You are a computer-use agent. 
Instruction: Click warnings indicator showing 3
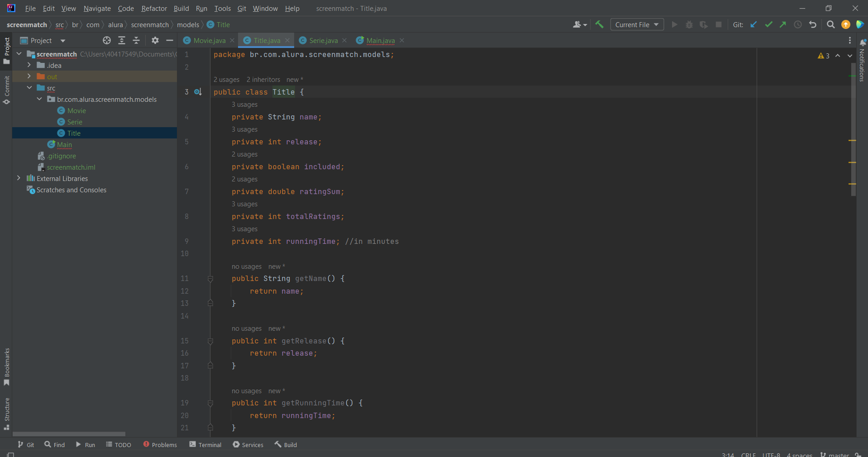pyautogui.click(x=824, y=56)
